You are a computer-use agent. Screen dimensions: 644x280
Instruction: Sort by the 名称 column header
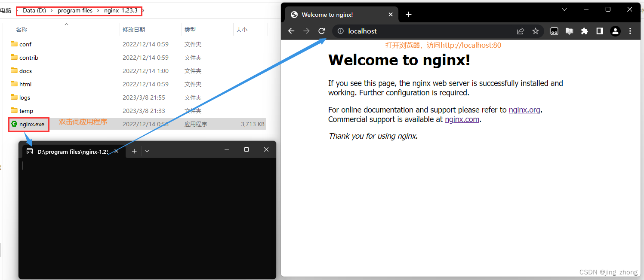[x=22, y=30]
